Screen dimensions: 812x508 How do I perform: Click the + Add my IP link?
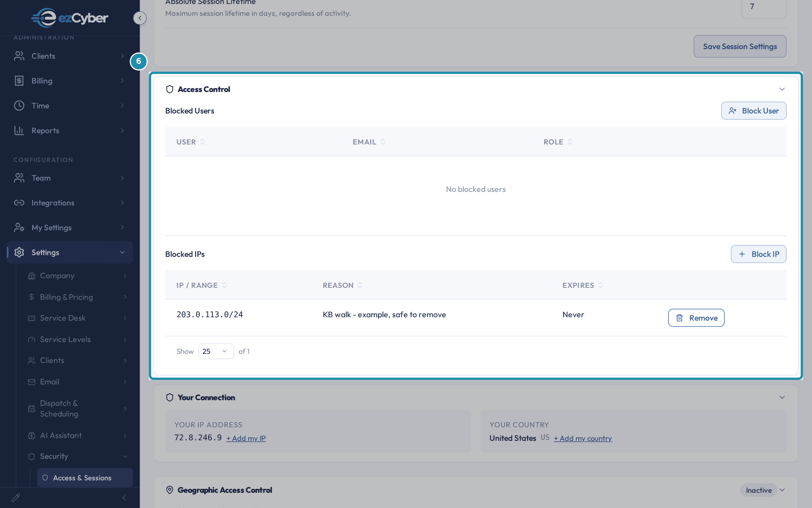click(x=246, y=438)
